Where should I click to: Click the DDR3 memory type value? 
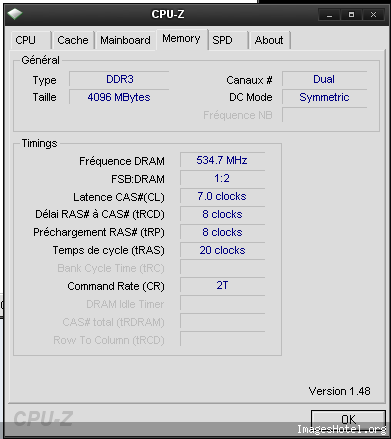119,79
